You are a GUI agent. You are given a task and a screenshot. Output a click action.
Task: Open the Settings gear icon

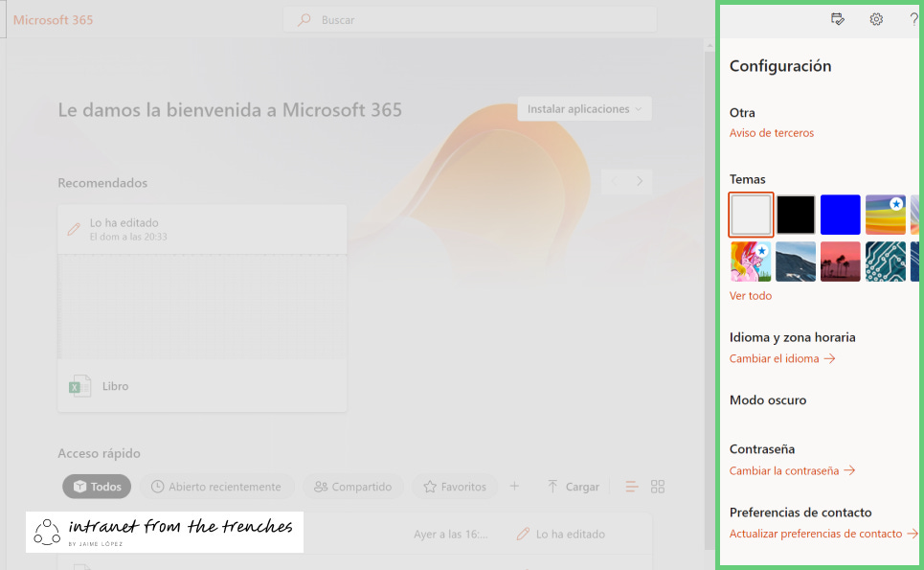[876, 19]
